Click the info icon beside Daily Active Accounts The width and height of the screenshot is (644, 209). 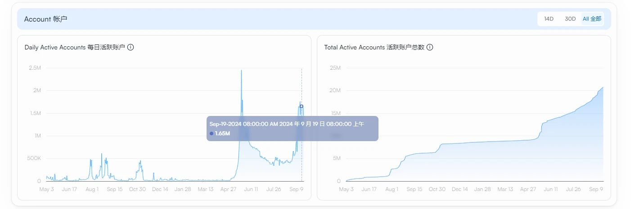point(131,47)
